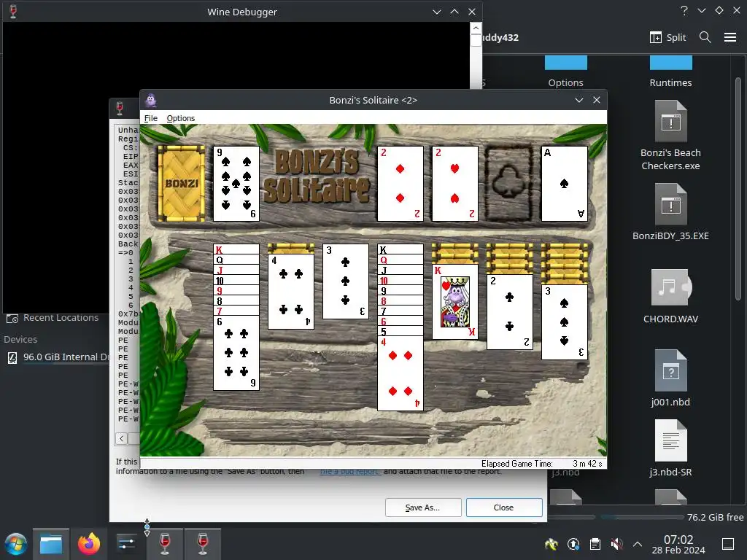This screenshot has width=747, height=560.
Task: Click the Wine Debugger scroll up arrow
Action: click(476, 28)
